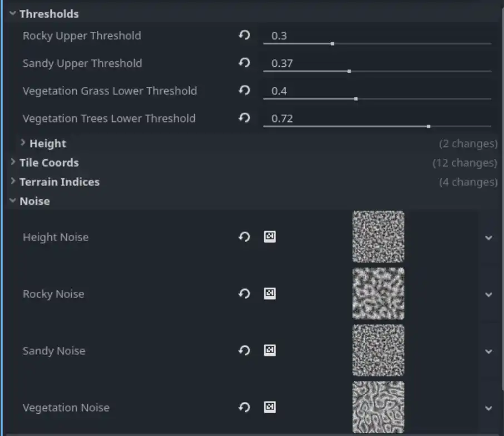Click the Vegetation Noise texture type icon
This screenshot has width=504, height=436.
pyautogui.click(x=270, y=407)
